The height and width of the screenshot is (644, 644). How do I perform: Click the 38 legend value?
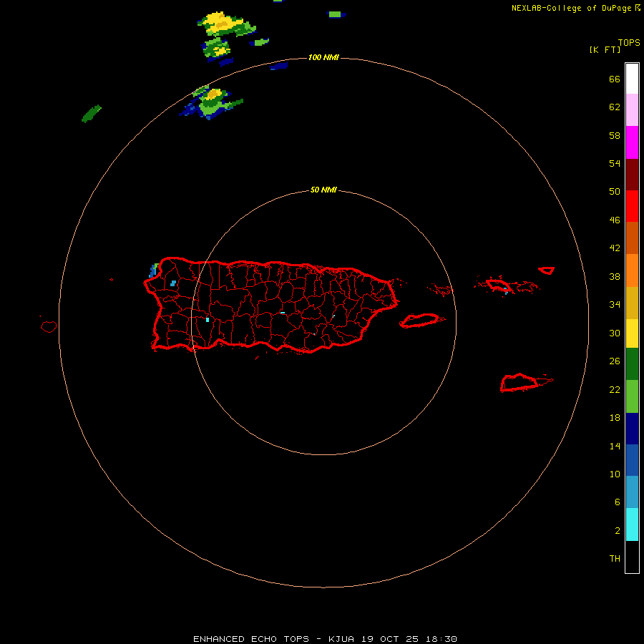pos(615,276)
